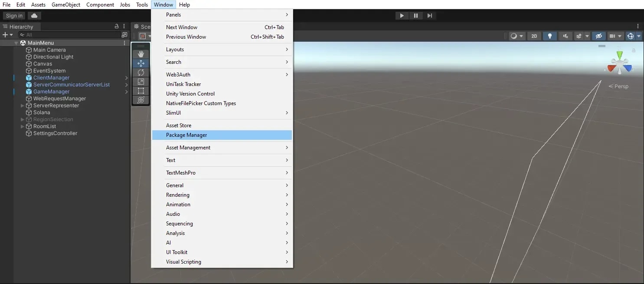Toggle Scene audio mute button
Screen dimensions: 644x284
pos(565,36)
